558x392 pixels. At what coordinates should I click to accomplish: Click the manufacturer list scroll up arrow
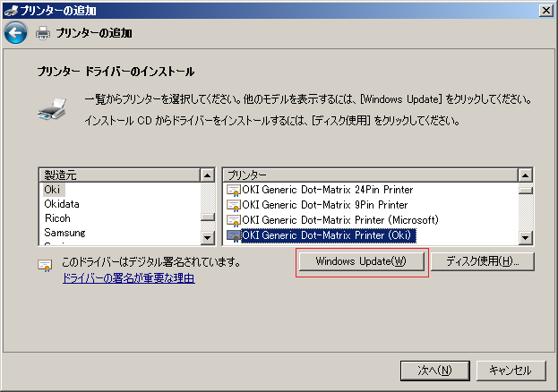tap(208, 175)
